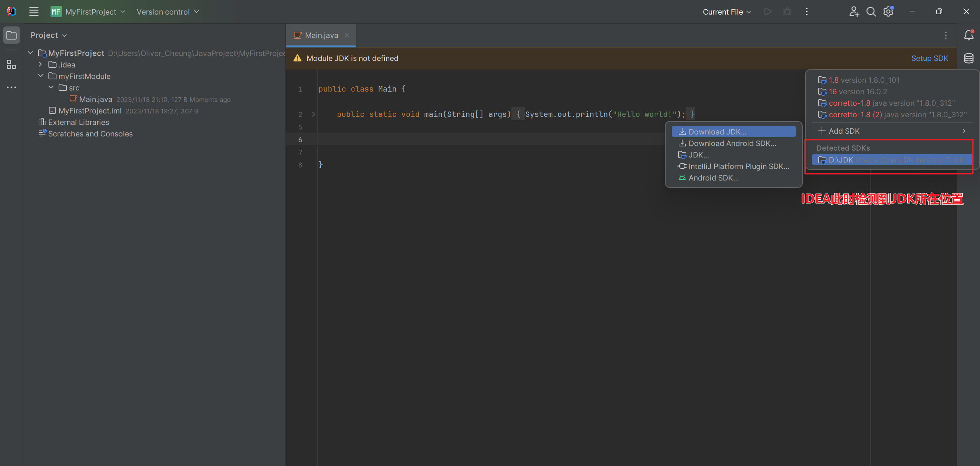Open the main hamburger menu
This screenshot has width=980, height=466.
coord(34,11)
